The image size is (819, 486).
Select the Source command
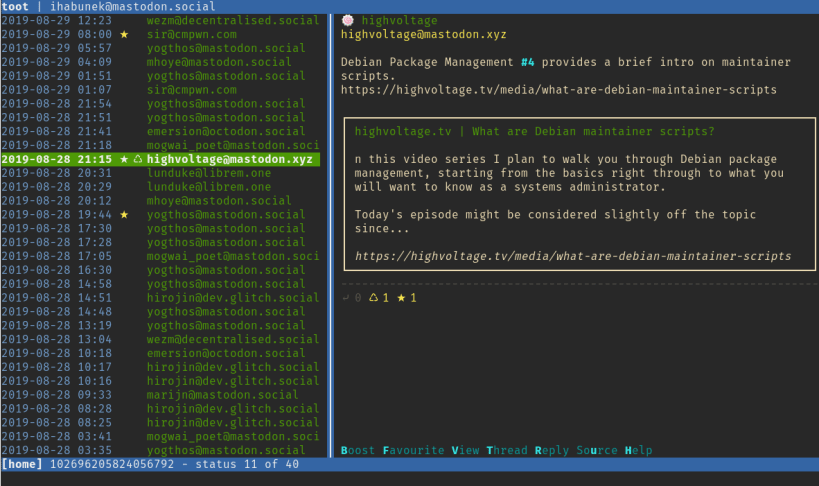tap(596, 450)
